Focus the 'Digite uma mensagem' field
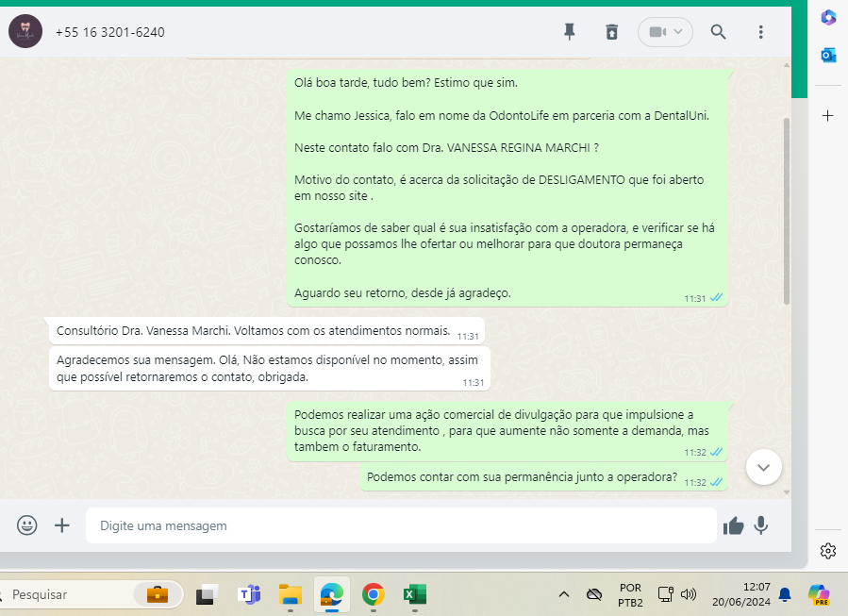This screenshot has height=616, width=848. [x=401, y=525]
